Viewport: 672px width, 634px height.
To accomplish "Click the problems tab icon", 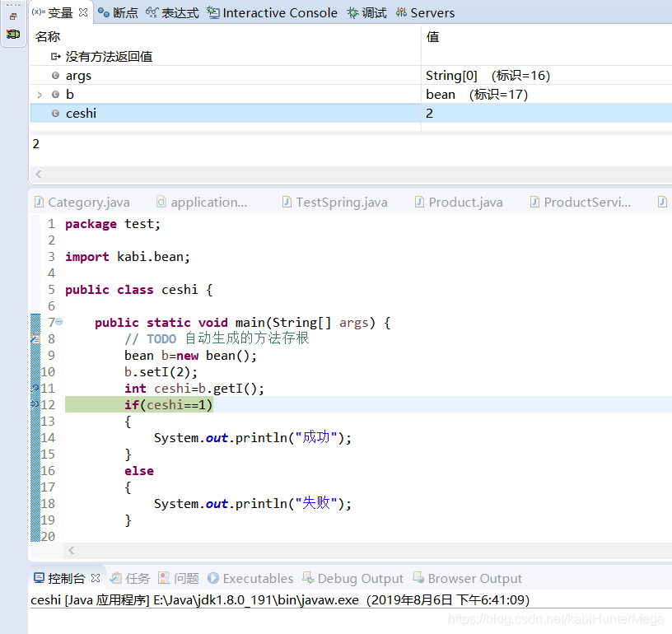I will [164, 578].
